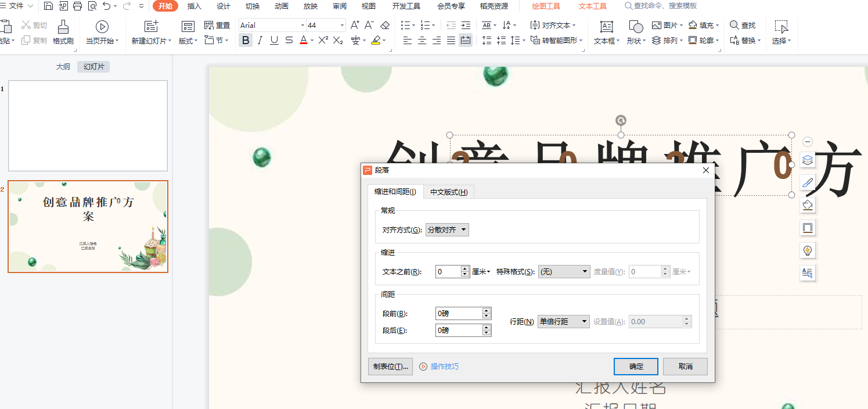Decrease font size with A- icon
868x409 pixels.
click(369, 25)
